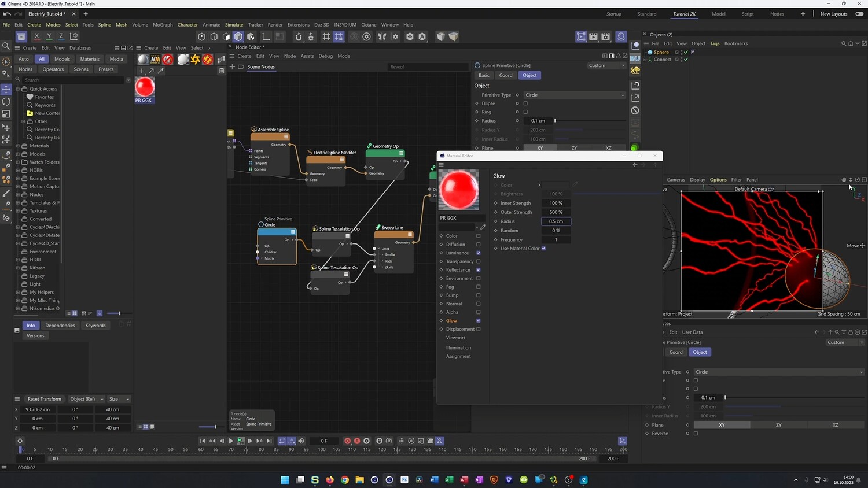
Task: Open Excel from the taskbar
Action: 449,480
